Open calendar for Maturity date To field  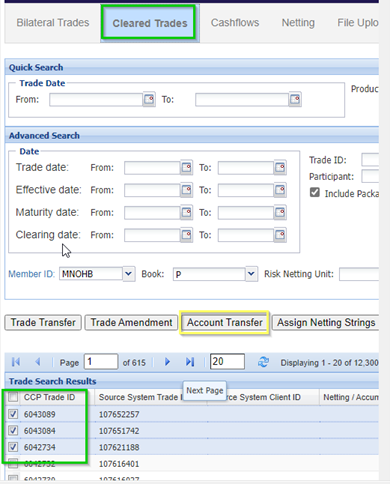[x=280, y=212]
